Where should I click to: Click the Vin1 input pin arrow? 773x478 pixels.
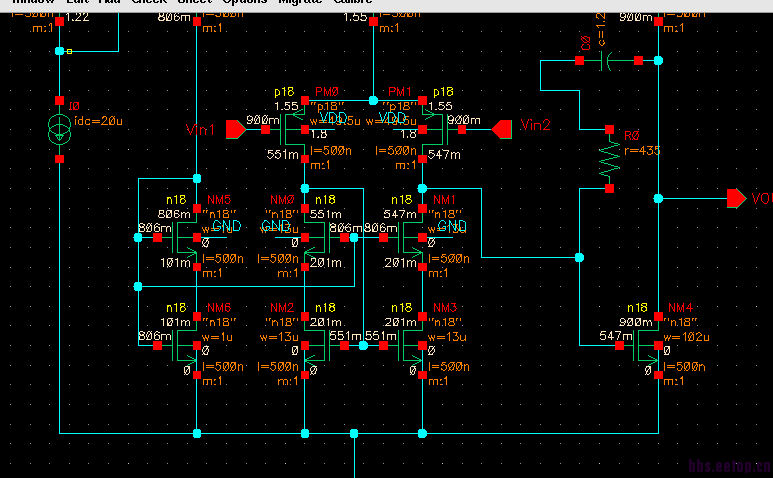coord(236,128)
